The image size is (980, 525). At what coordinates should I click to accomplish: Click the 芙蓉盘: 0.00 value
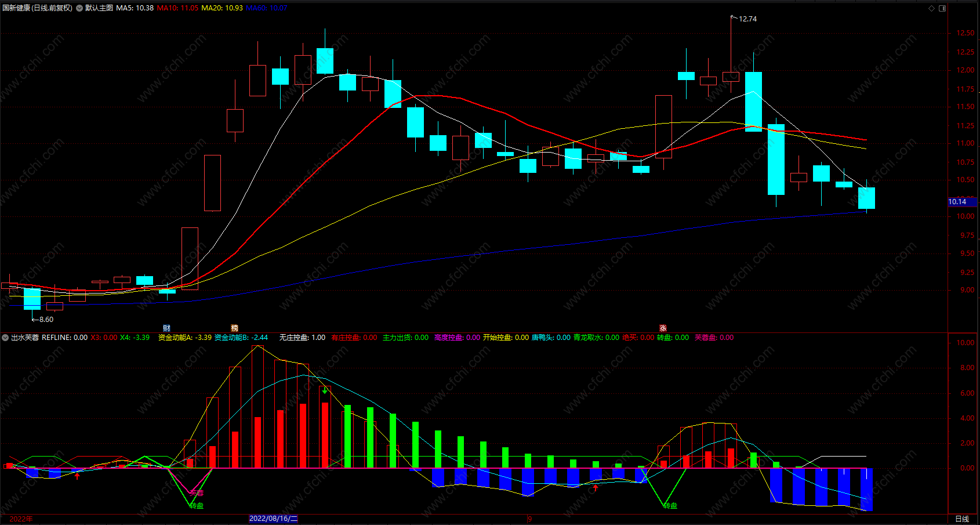(714, 338)
